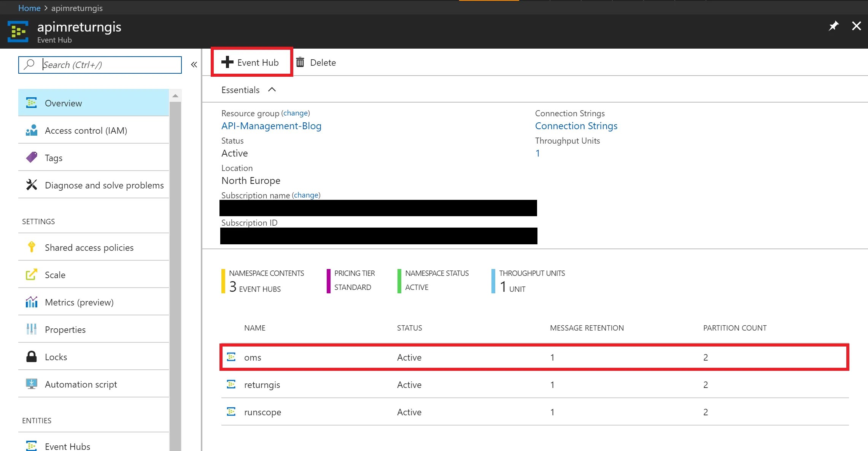Click the MESSAGE RETENTION column header

coord(587,328)
